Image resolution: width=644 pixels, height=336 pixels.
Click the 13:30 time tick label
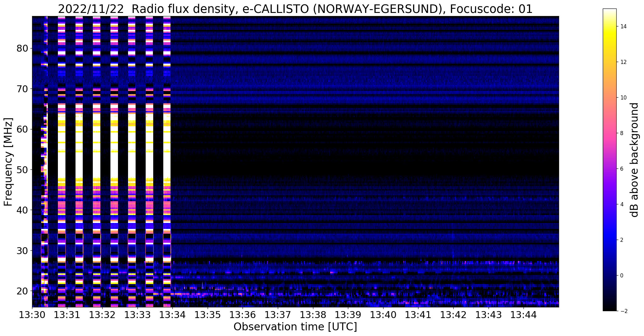tap(32, 315)
